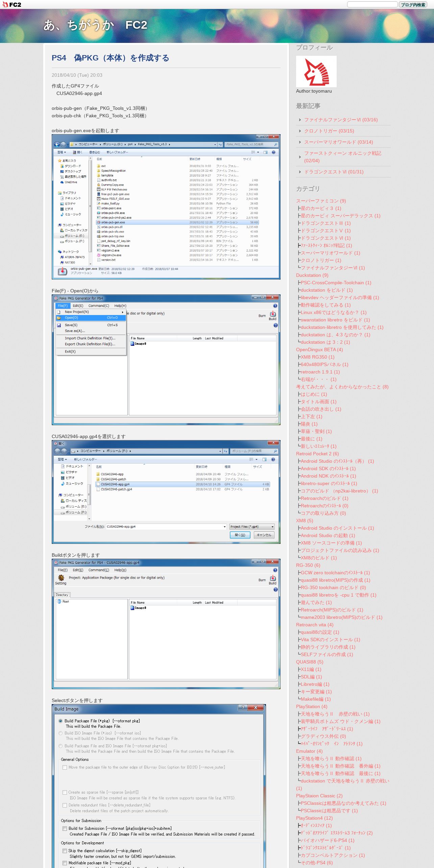Click the Open(O) folder icon in the File menu
Viewport: 434px width, 868px height.
[59, 318]
